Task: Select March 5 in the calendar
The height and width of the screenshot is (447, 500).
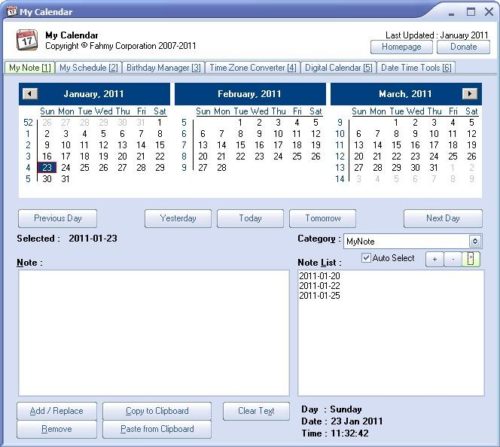Action: 472,122
